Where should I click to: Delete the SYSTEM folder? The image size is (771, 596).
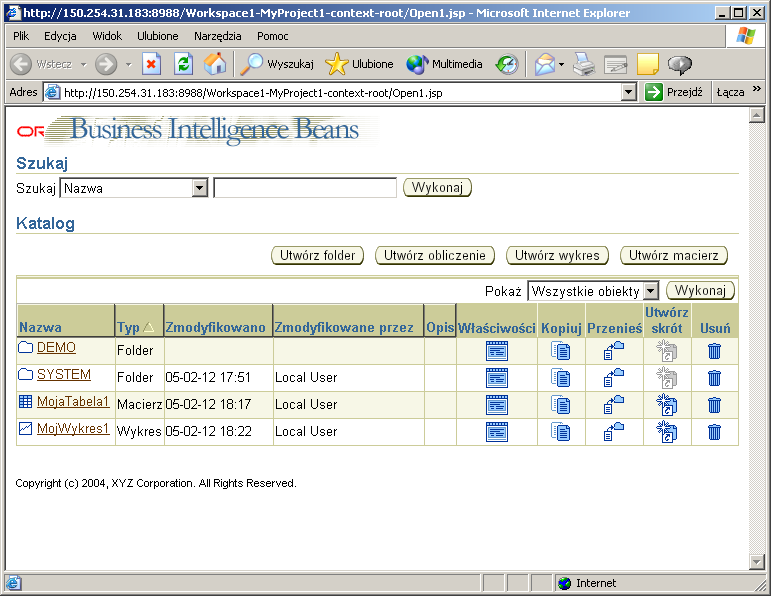tap(714, 378)
